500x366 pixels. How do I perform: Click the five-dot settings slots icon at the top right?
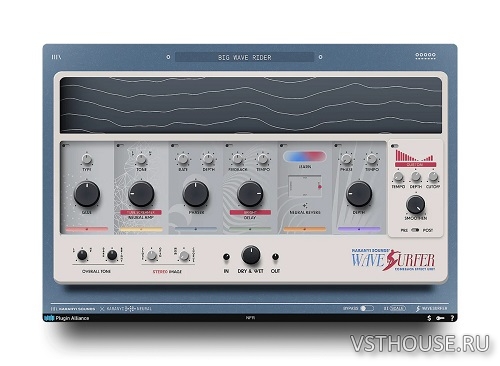(x=425, y=55)
